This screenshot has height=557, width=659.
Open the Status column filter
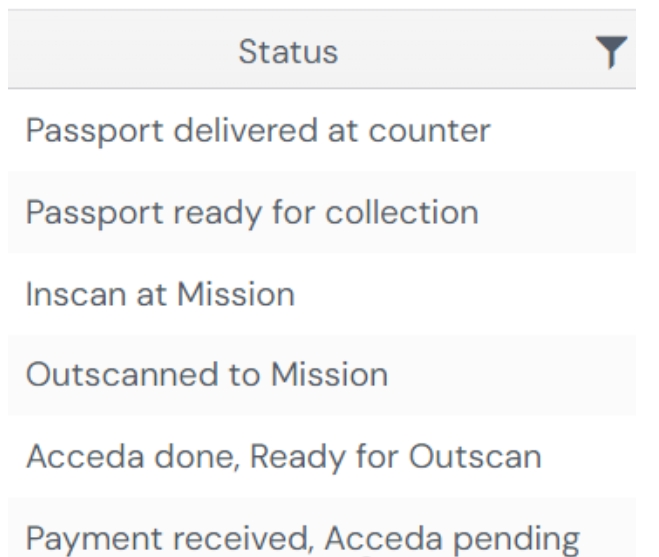pos(619,53)
